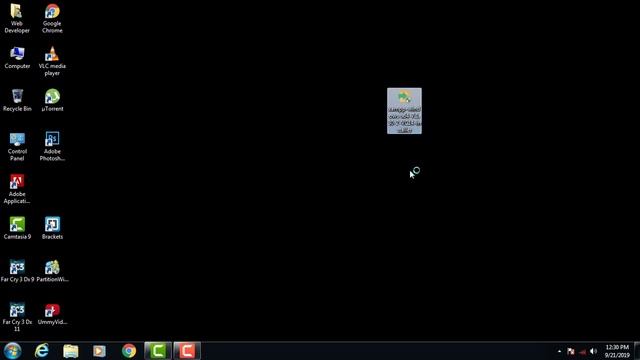Screen dimensions: 640x360
Task: Open the Action Center flag icon
Action: tap(571, 351)
